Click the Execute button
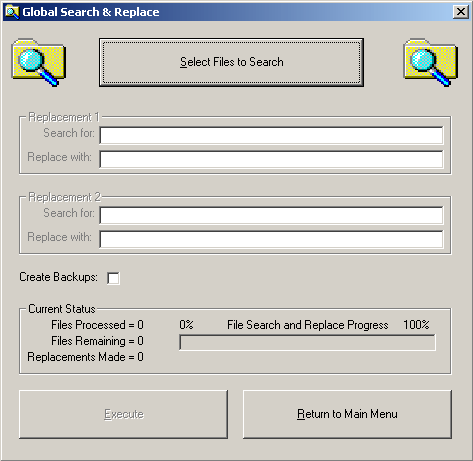 [124, 414]
